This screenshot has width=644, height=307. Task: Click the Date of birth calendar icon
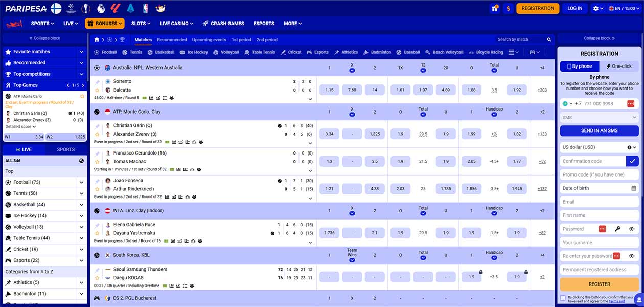634,188
